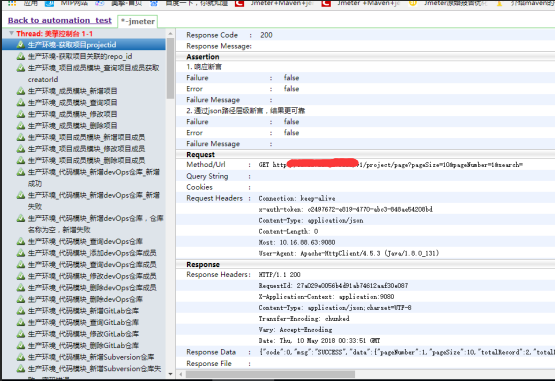Viewport: 555px width, 381px height.
Task: Click the Date: Thu, 10 May 2018 header
Action: [x=319, y=341]
